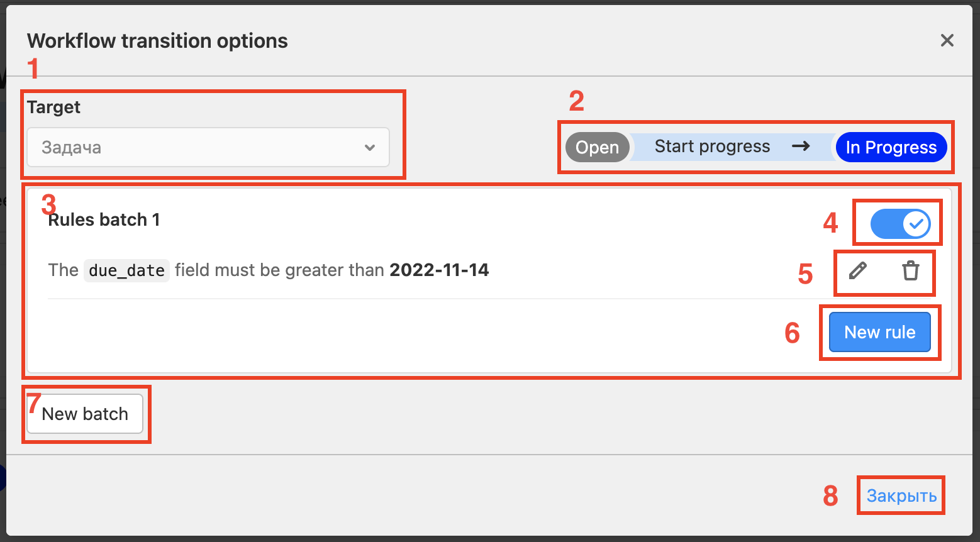This screenshot has width=980, height=542.
Task: Select the Open status badge
Action: 597,147
